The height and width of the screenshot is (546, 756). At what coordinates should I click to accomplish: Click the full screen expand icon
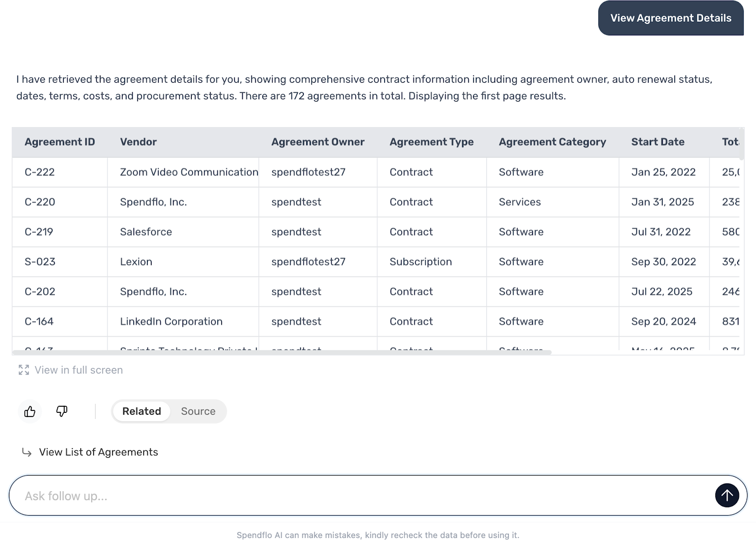tap(24, 370)
